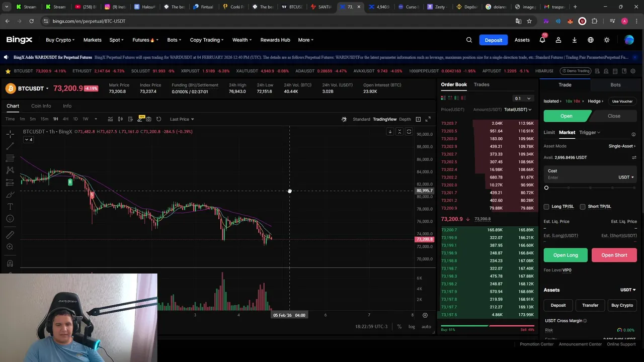Enable the Short TP/SL checkbox

point(583,207)
